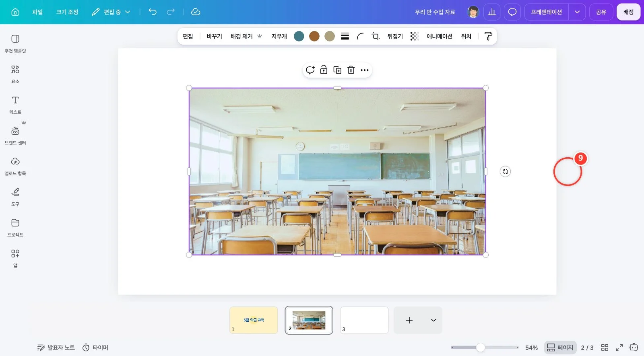Open 발표자 노트 presenter notes
Screen dimensions: 644x356
pyautogui.click(x=56, y=348)
